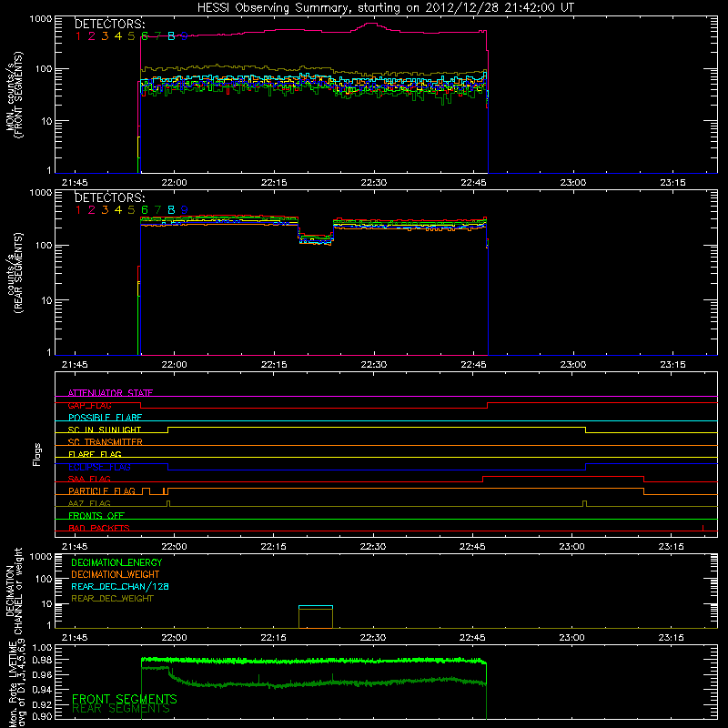
Task: Click the FLARE_FLAG label
Action: pos(95,454)
